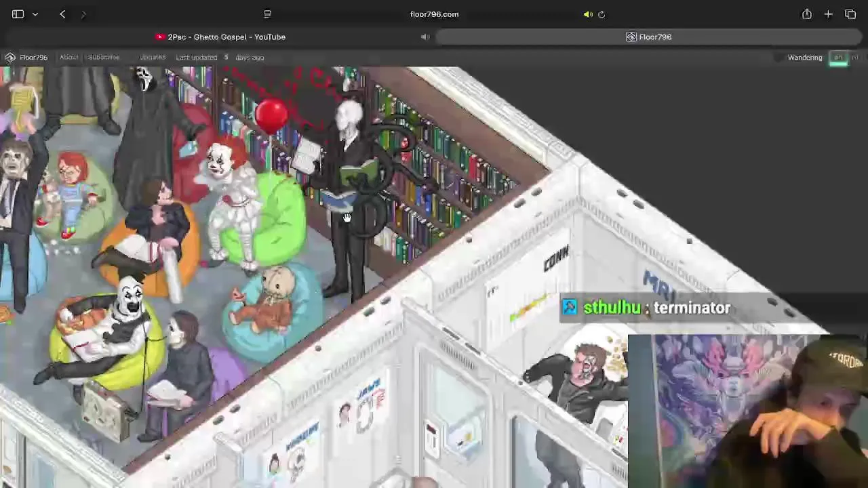Open the page settings icon left of address
Image resolution: width=868 pixels, height=488 pixels.
[267, 14]
